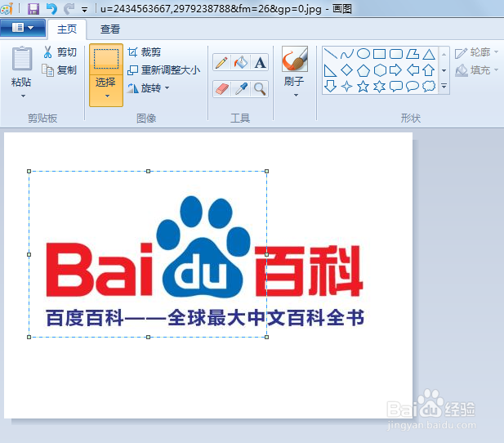504x443 pixels.
Task: Click the 剪切 scissors button
Action: 60,52
